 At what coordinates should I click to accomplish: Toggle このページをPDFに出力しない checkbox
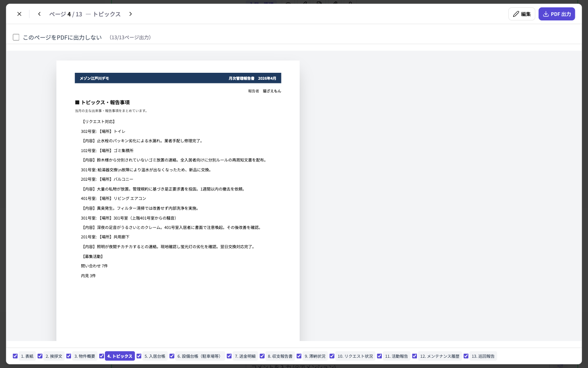[x=16, y=37]
